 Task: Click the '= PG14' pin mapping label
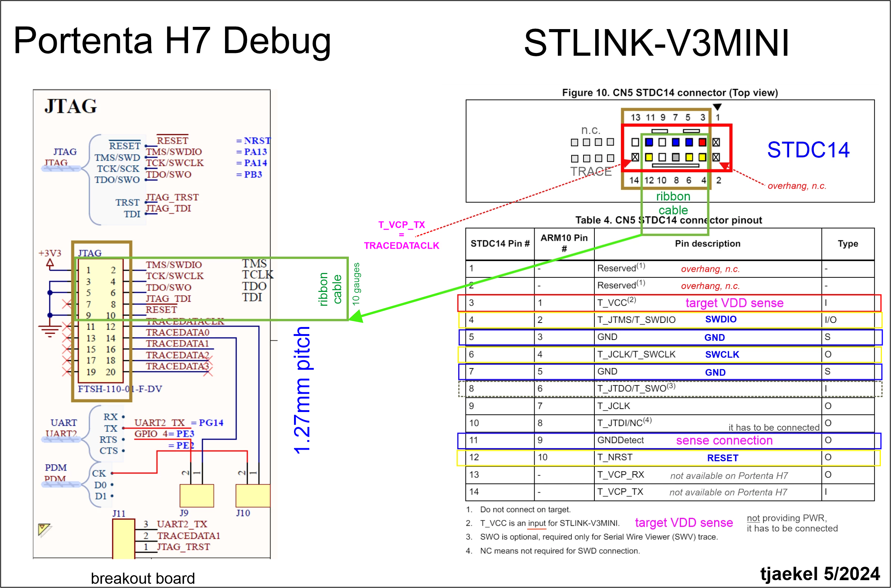tap(207, 422)
